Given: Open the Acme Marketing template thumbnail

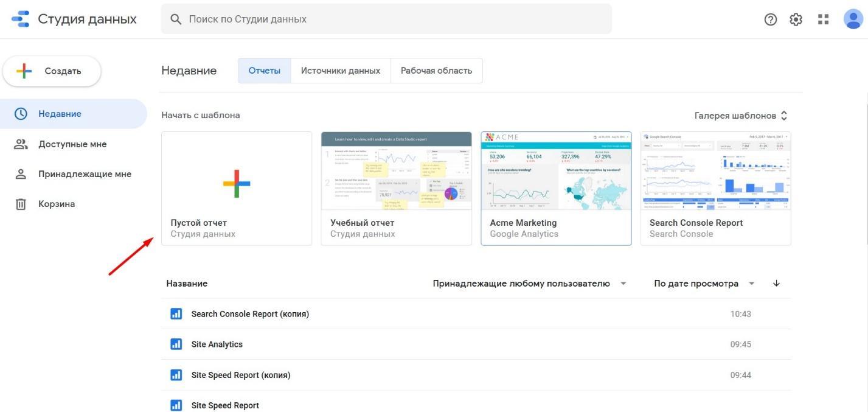Looking at the screenshot, I should [x=556, y=172].
